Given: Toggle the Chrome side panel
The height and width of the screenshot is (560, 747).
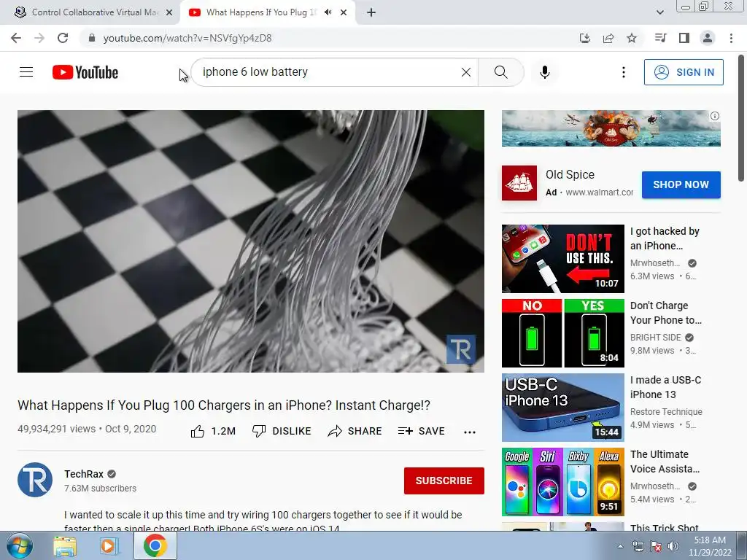Looking at the screenshot, I should pyautogui.click(x=684, y=38).
